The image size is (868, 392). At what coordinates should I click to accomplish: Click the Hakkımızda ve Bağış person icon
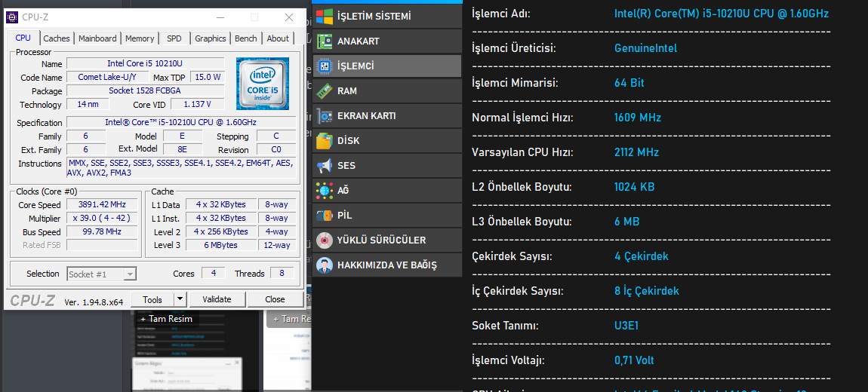click(324, 265)
